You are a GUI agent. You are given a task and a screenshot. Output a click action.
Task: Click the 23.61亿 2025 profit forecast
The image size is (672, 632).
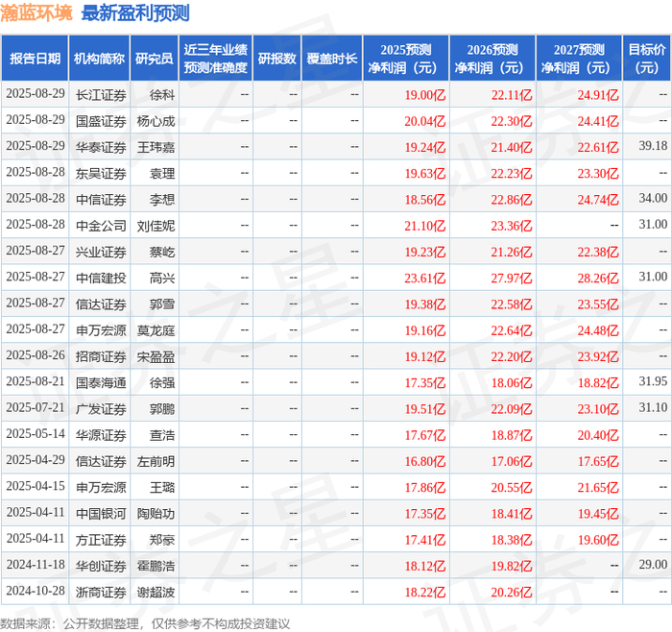coord(425,279)
